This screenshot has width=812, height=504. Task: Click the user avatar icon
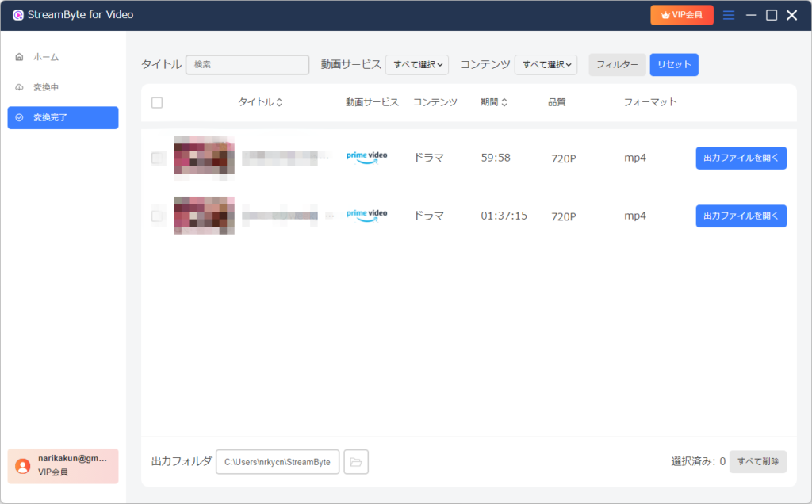point(23,466)
